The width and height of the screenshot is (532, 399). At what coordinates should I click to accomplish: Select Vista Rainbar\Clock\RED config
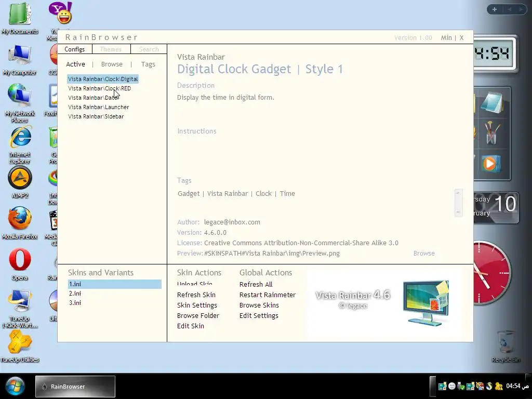(x=99, y=88)
